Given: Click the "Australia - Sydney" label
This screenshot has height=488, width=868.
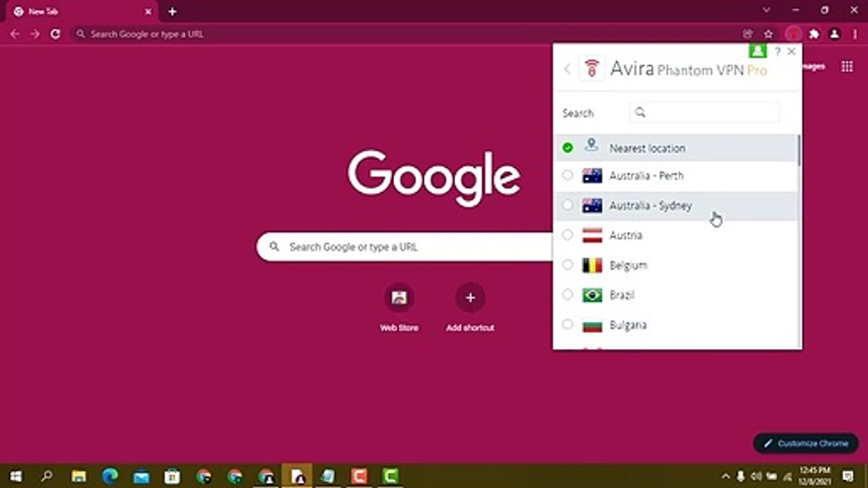Looking at the screenshot, I should [650, 205].
